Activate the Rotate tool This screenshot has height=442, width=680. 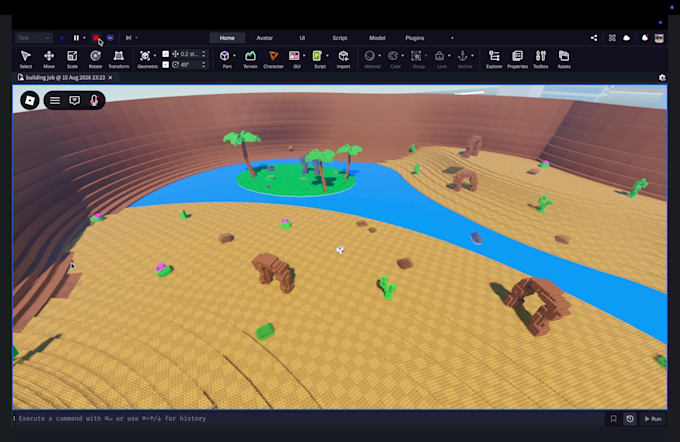(x=95, y=59)
